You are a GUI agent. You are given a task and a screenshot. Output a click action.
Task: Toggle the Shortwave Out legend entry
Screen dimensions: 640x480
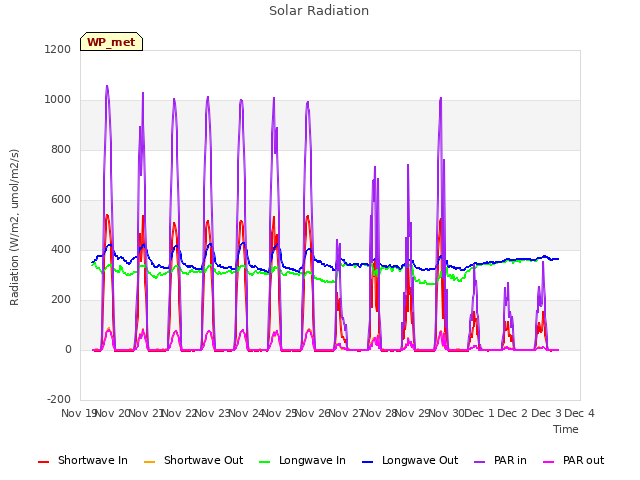pos(193,460)
